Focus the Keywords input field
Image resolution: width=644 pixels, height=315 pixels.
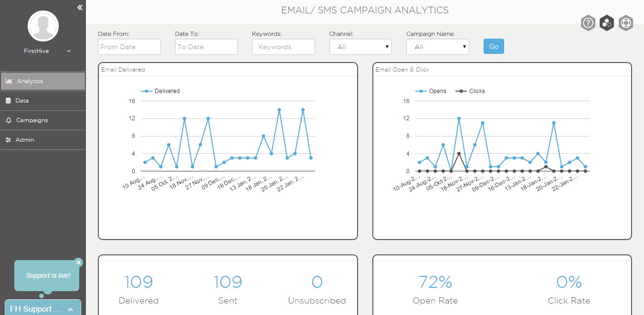click(x=284, y=47)
